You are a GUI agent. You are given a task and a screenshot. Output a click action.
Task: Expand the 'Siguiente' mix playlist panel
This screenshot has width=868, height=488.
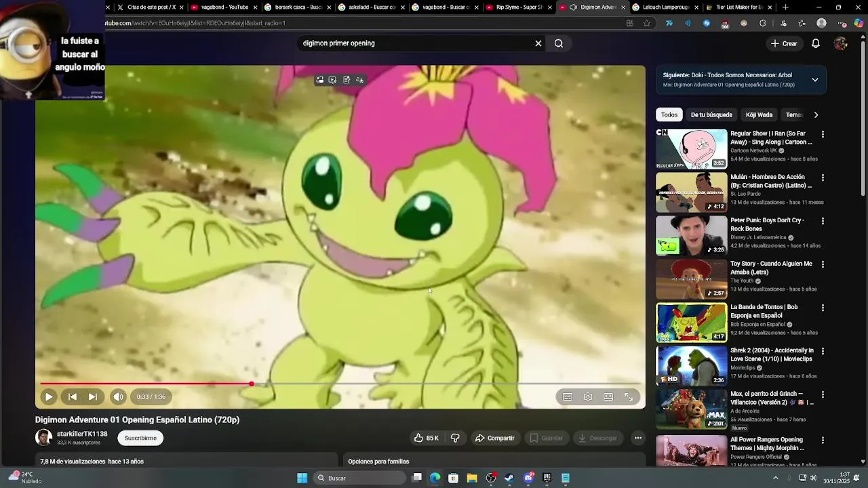[x=815, y=79]
